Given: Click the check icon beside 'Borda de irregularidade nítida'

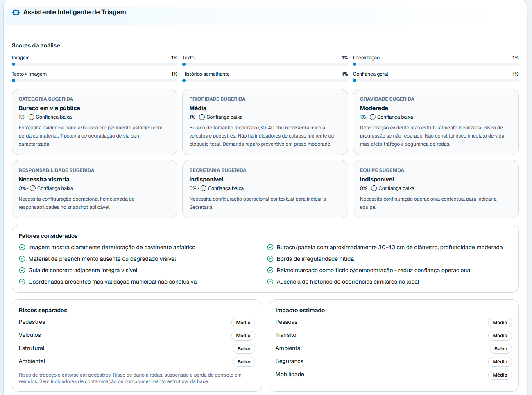Looking at the screenshot, I should pos(270,259).
